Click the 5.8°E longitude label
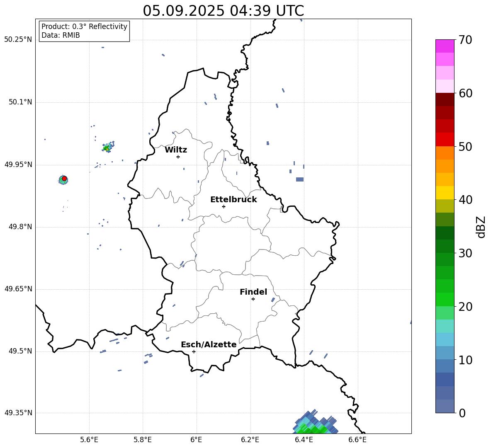Viewport: 491px width, 448px height. coord(143,440)
